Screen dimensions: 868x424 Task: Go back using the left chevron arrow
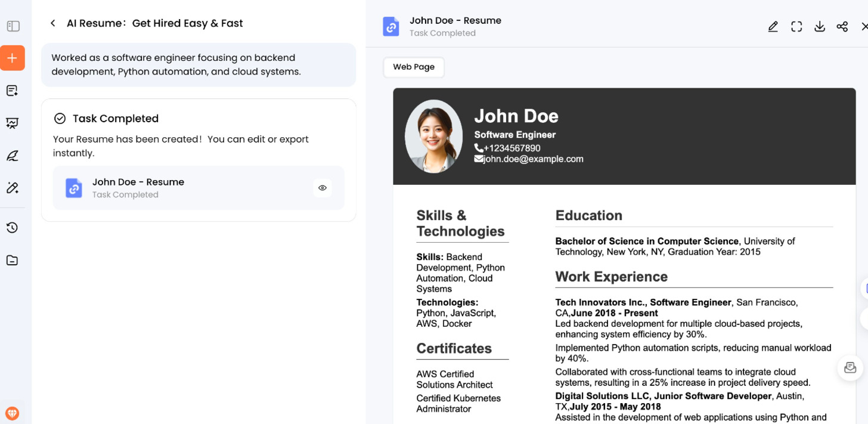(53, 23)
